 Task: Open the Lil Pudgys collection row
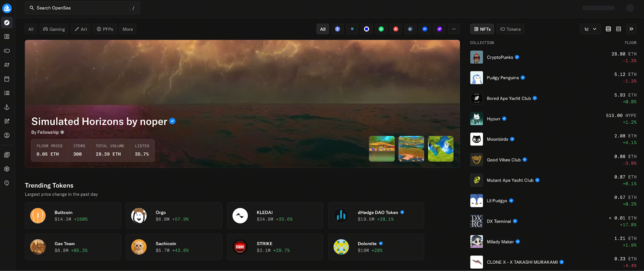[x=553, y=201]
